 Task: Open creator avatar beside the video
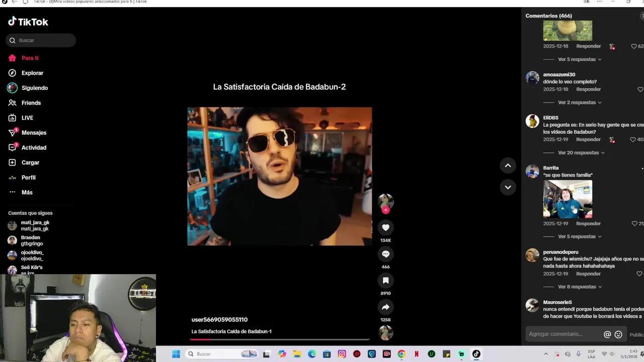[x=385, y=201]
